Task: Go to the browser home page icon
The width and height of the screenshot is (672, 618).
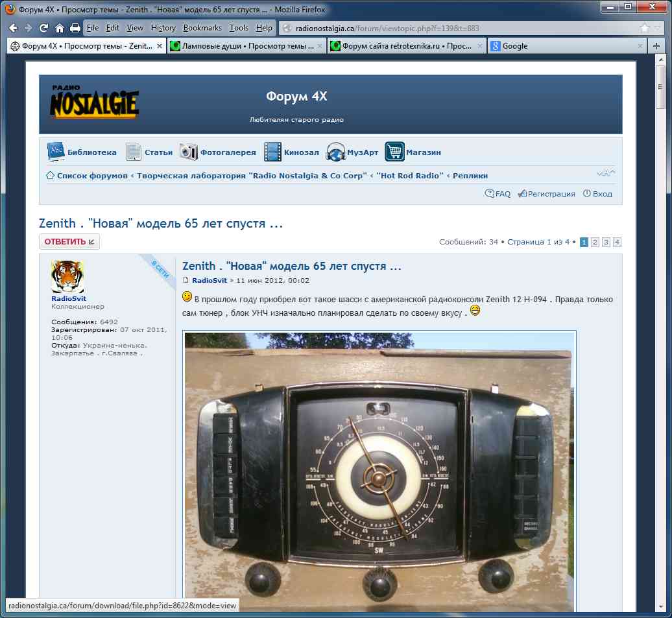Action: (59, 29)
